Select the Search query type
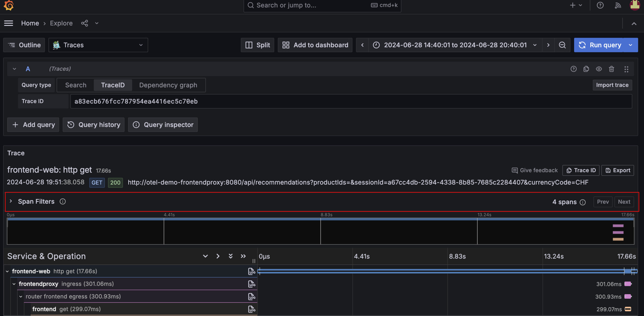644x316 pixels. tap(76, 85)
